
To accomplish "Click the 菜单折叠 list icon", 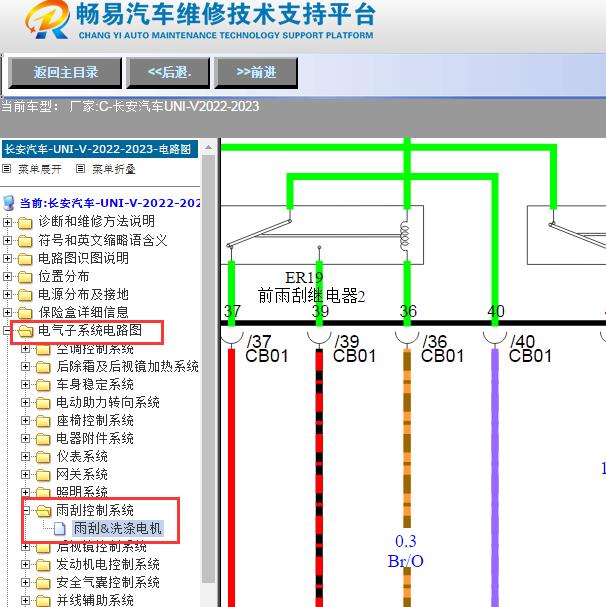I will coord(80,169).
